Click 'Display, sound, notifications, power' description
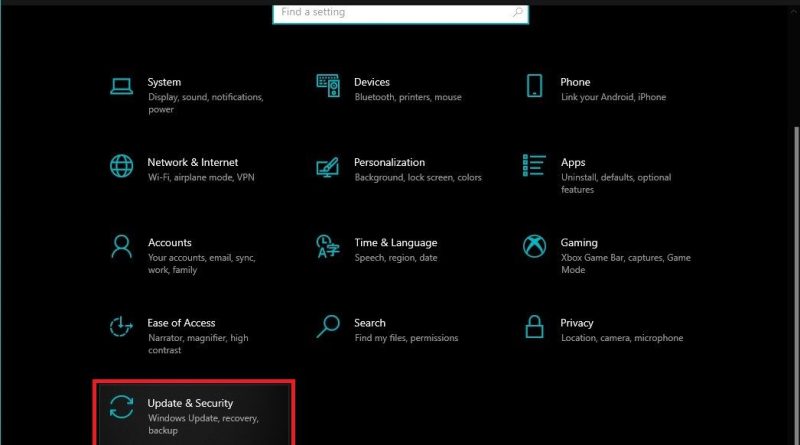 point(206,103)
